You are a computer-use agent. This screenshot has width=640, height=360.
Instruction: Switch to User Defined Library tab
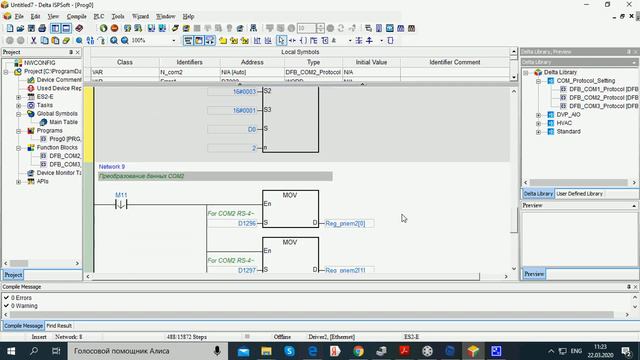(579, 194)
